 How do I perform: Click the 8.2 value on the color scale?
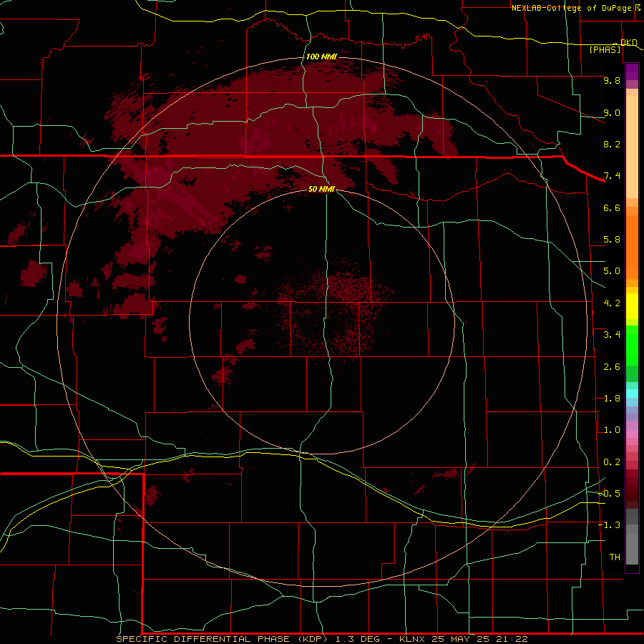click(612, 144)
